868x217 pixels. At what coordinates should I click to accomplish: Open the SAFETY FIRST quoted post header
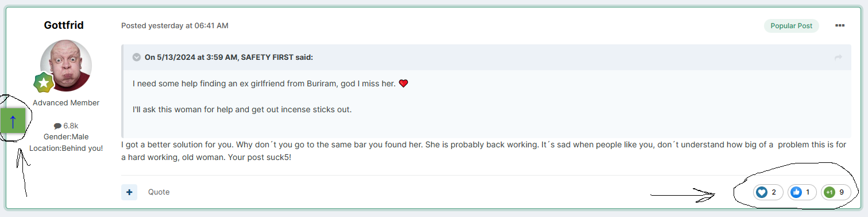point(229,57)
